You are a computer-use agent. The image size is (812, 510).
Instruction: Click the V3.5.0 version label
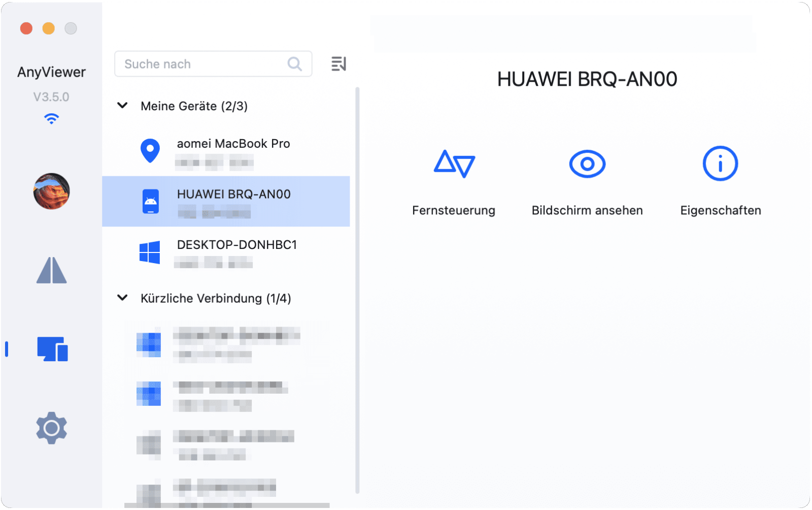(x=51, y=97)
